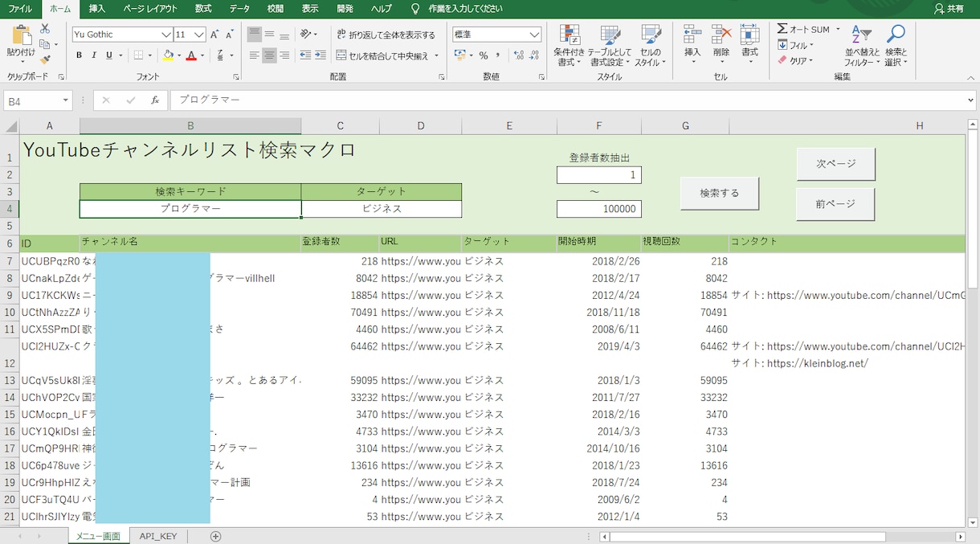Click the 共有 share button
Viewport: 980px width, 544px height.
coord(949,9)
